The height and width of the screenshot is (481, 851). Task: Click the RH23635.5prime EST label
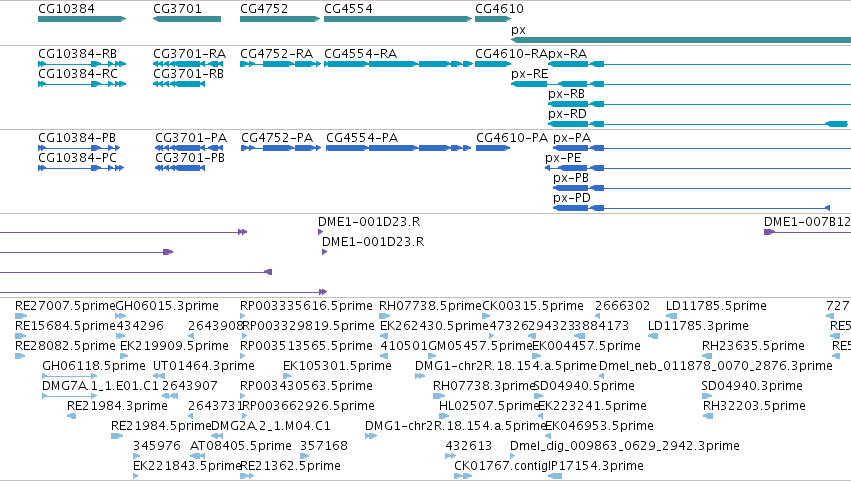pyautogui.click(x=753, y=346)
